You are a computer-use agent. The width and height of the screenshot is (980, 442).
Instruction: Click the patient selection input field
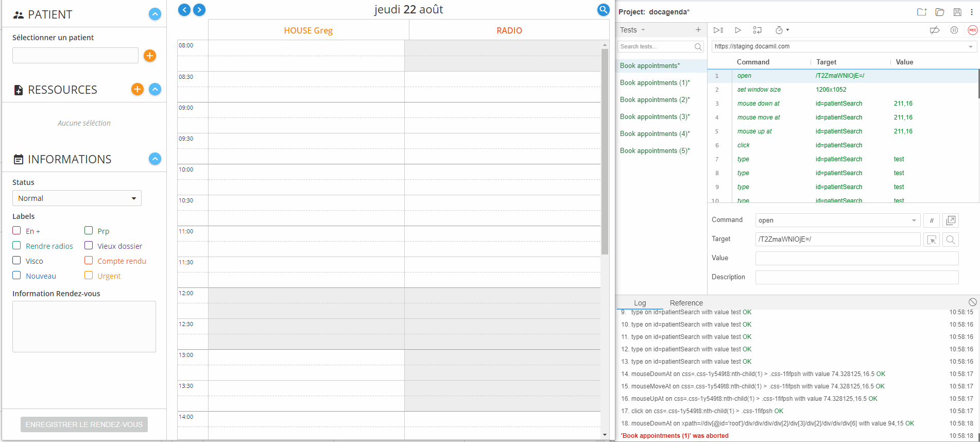tap(75, 55)
